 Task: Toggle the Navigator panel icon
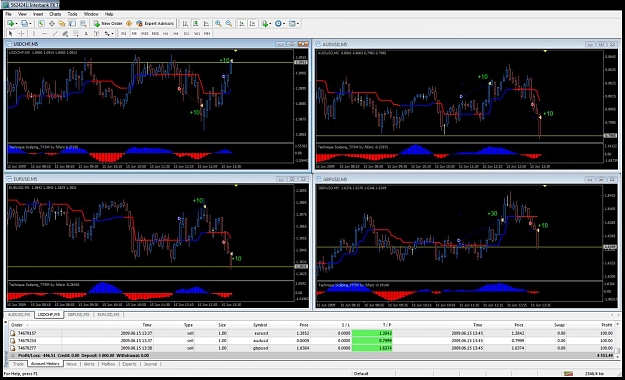(62, 24)
